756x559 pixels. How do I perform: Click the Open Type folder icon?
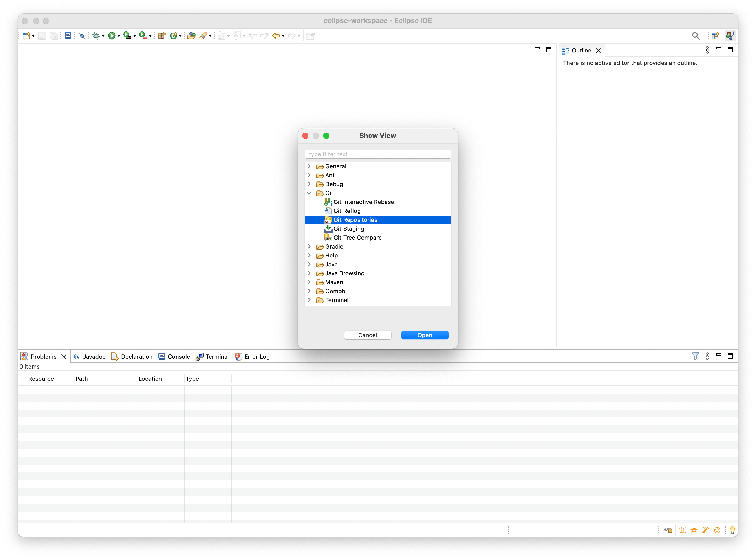(x=191, y=36)
